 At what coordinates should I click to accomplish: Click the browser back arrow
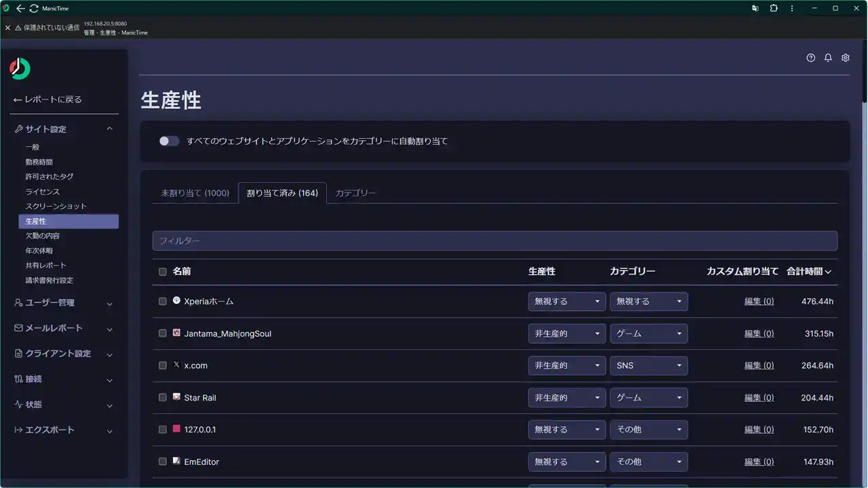click(20, 9)
